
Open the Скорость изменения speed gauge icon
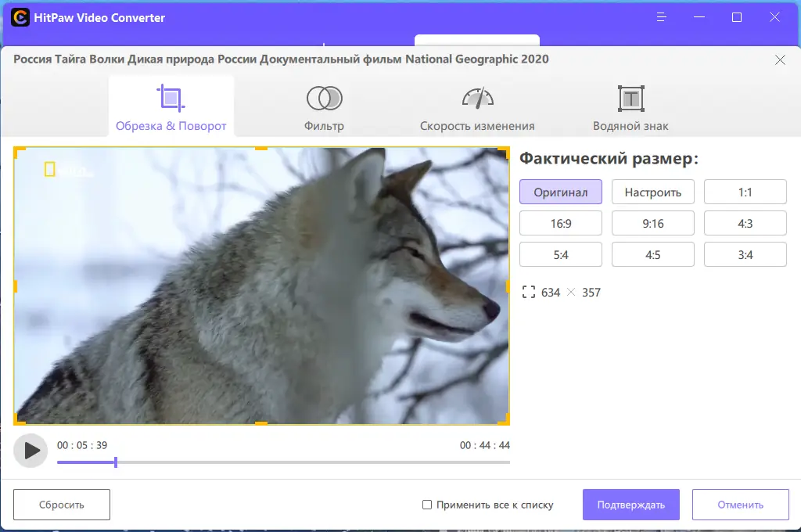(477, 97)
